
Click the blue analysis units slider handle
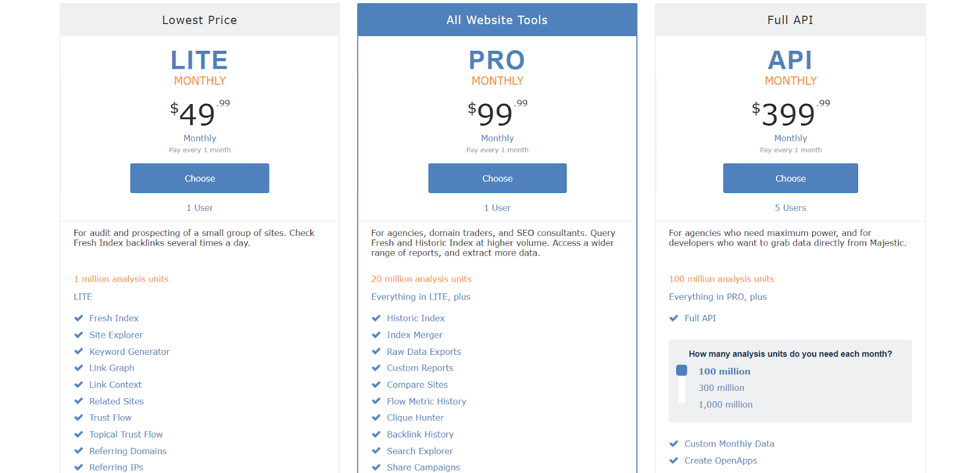pos(682,370)
